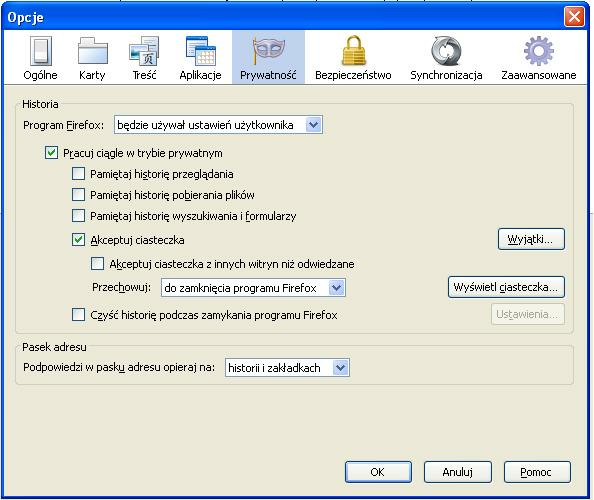Switch to the Bezpieczeństwo tab label
Viewport: 594px width, 500px height.
click(353, 75)
